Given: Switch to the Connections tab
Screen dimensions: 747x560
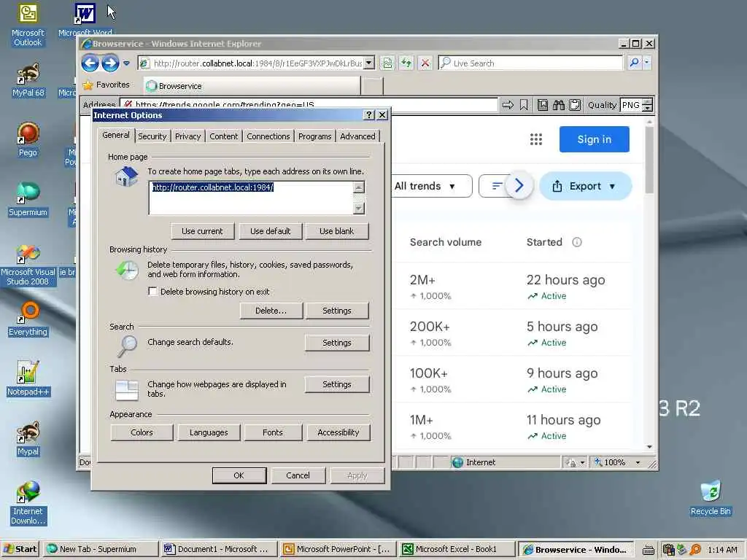Looking at the screenshot, I should [x=268, y=136].
